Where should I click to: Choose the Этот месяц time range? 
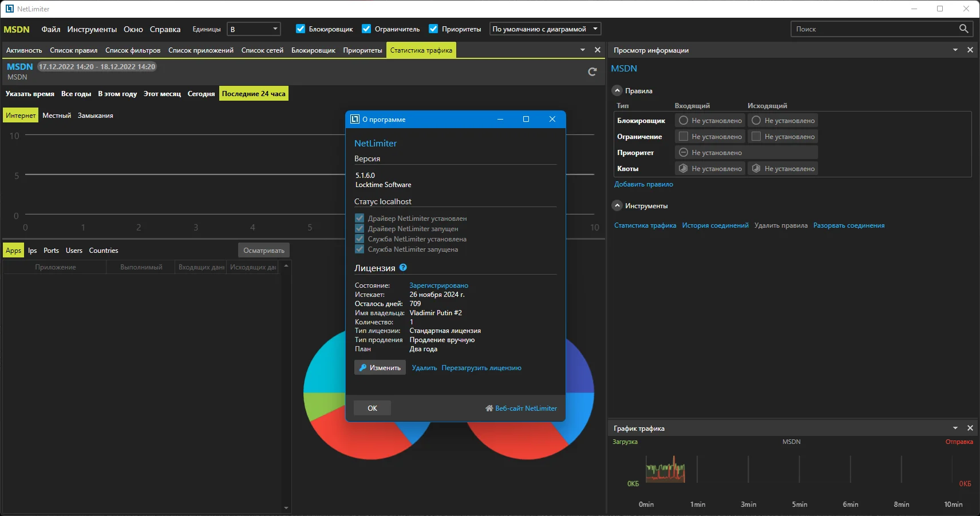(x=162, y=94)
